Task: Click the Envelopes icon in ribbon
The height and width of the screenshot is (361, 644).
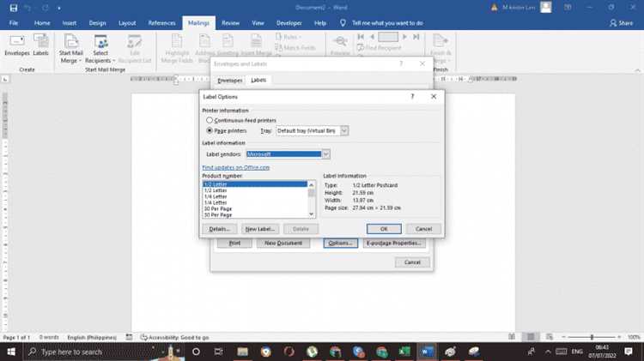Action: [17, 45]
